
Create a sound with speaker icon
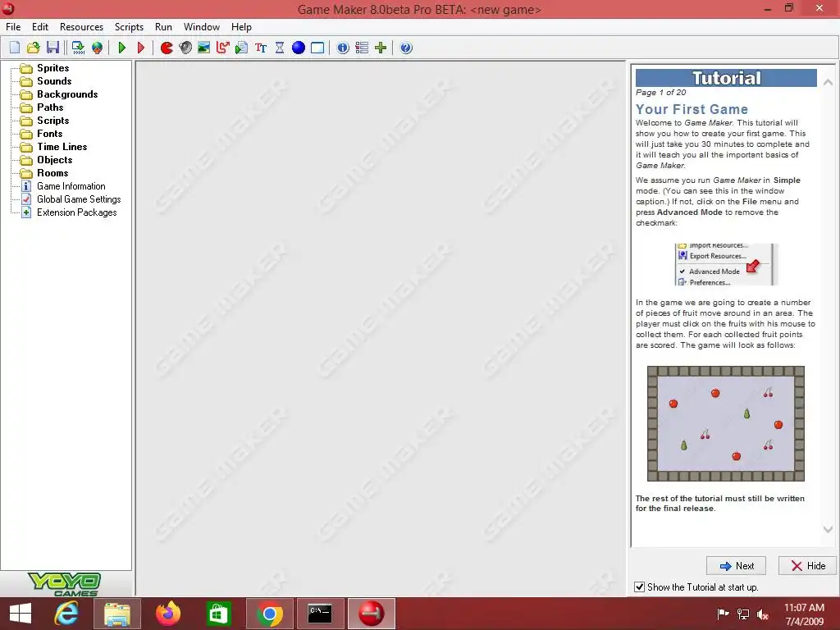click(x=185, y=48)
